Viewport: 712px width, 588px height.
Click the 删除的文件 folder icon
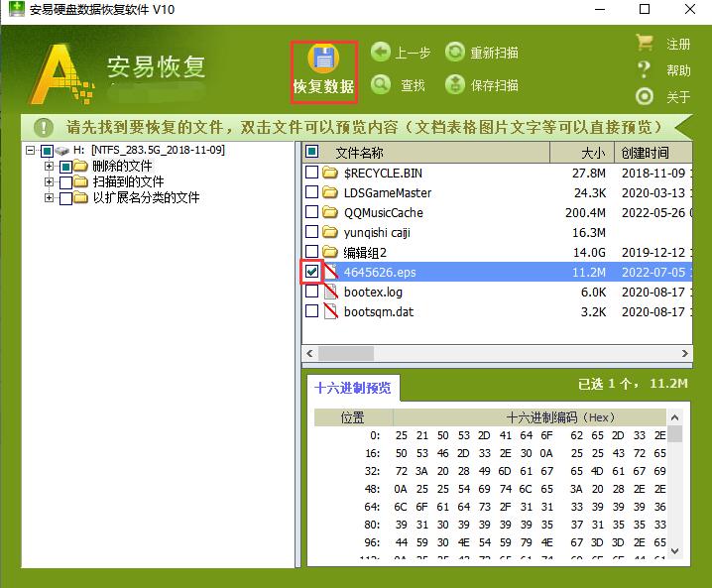click(x=80, y=166)
